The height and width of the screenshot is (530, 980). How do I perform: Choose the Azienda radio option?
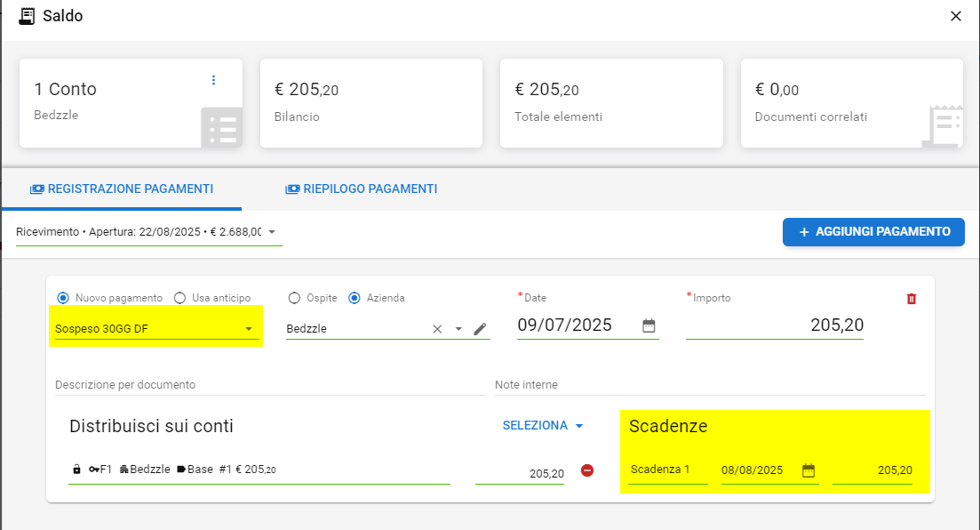(355, 298)
